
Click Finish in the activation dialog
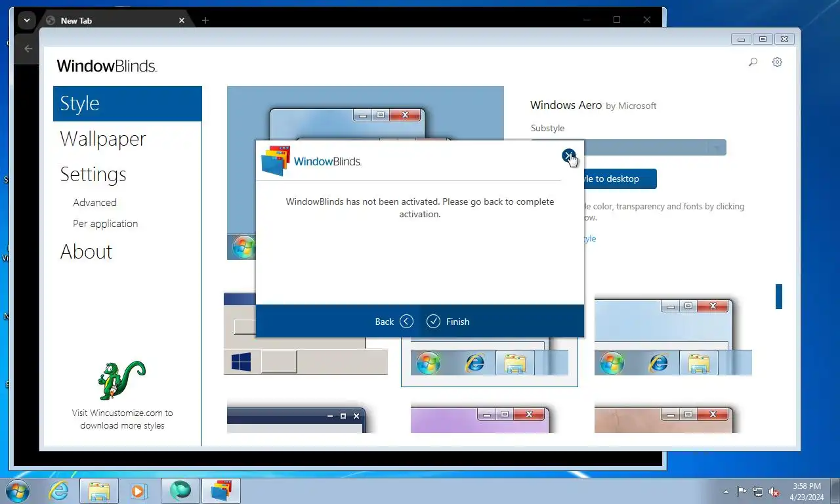448,322
